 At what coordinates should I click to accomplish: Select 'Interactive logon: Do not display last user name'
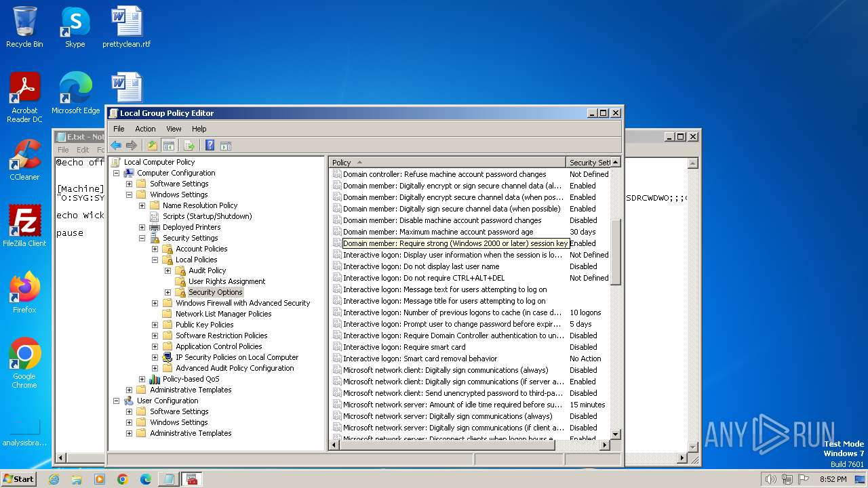coord(421,266)
